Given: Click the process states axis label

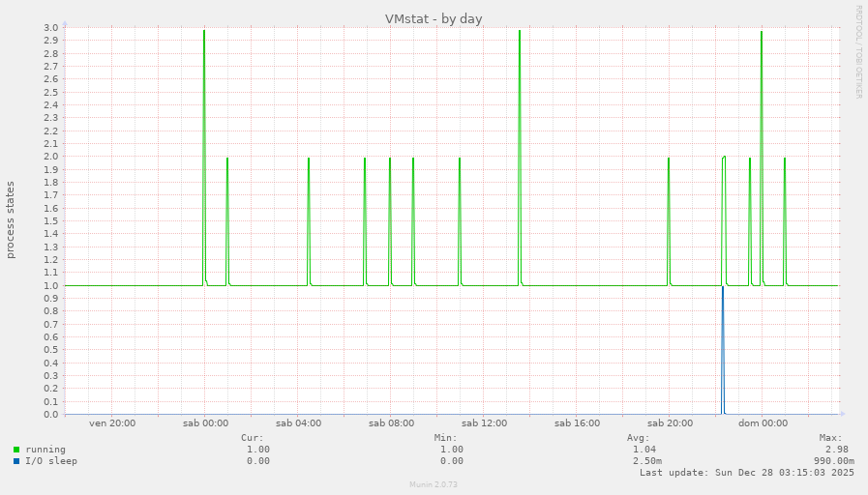Looking at the screenshot, I should 11,219.
